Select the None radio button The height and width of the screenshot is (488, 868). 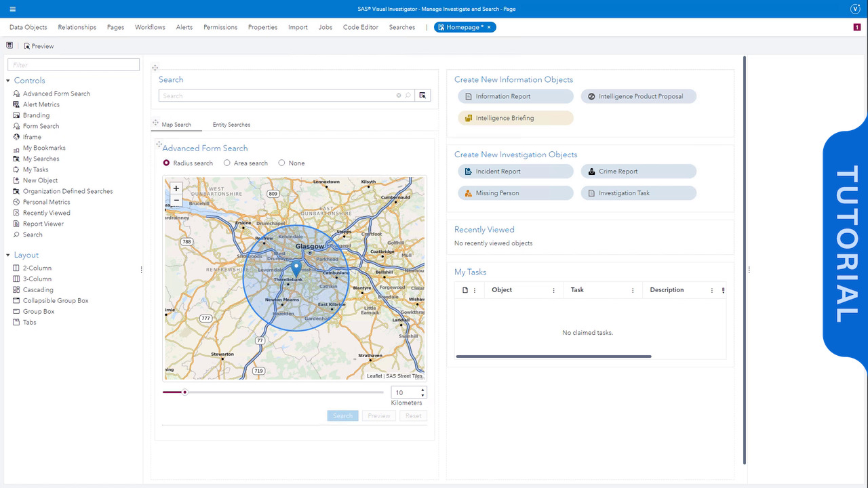point(281,163)
